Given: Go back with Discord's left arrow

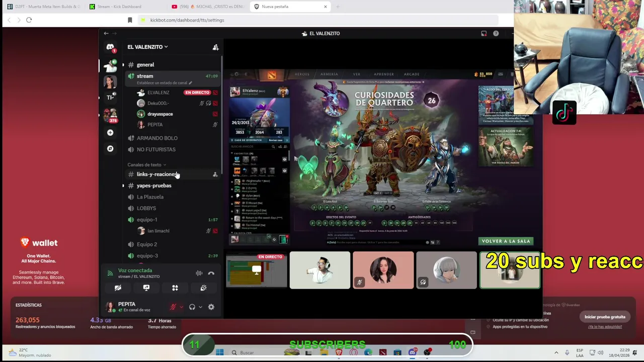Looking at the screenshot, I should 106,34.
